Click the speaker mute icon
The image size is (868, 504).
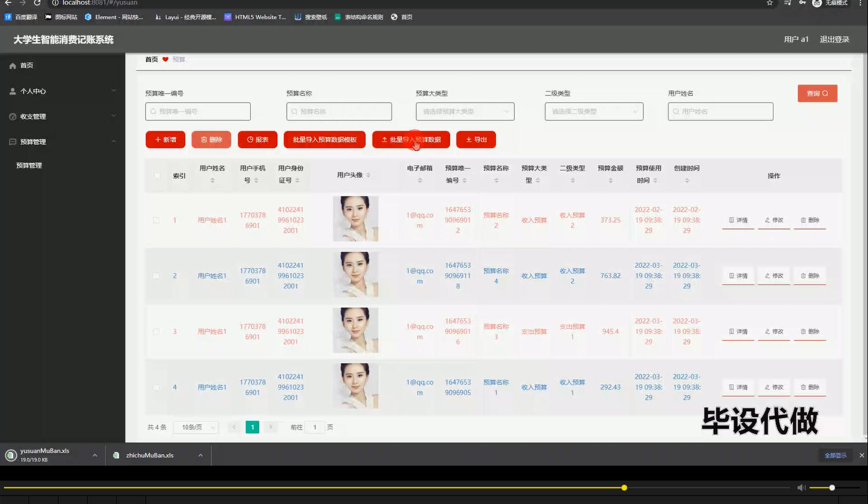pos(801,488)
